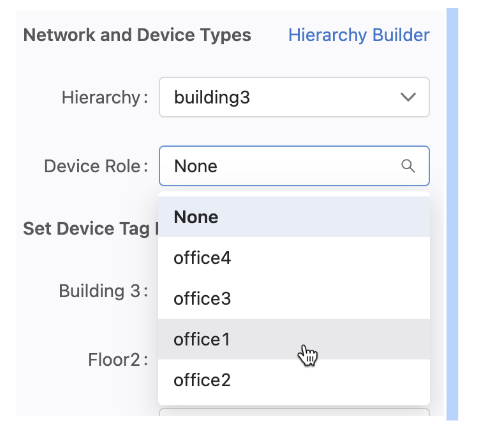Image resolution: width=481 pixels, height=435 pixels.
Task: Click the Floor2 tag label
Action: [x=118, y=360]
